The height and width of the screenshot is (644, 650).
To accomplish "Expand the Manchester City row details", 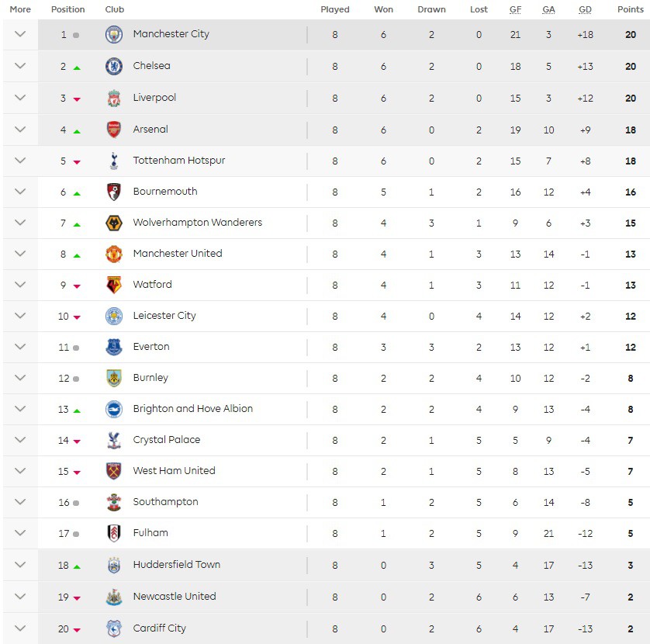I will tap(20, 34).
